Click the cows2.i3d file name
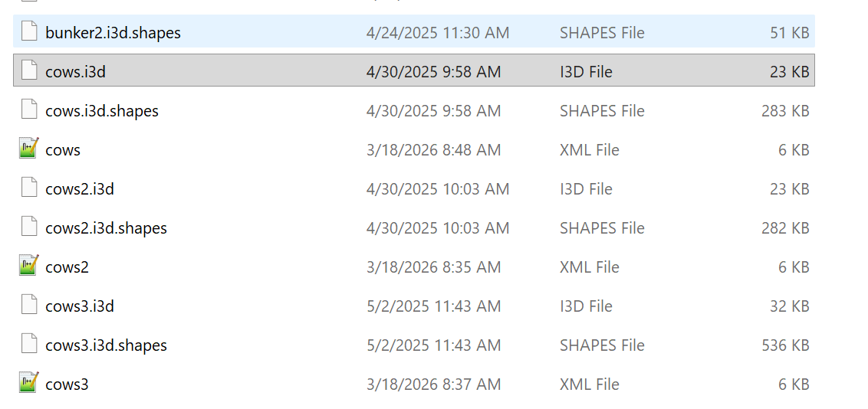The width and height of the screenshot is (868, 409). point(80,189)
